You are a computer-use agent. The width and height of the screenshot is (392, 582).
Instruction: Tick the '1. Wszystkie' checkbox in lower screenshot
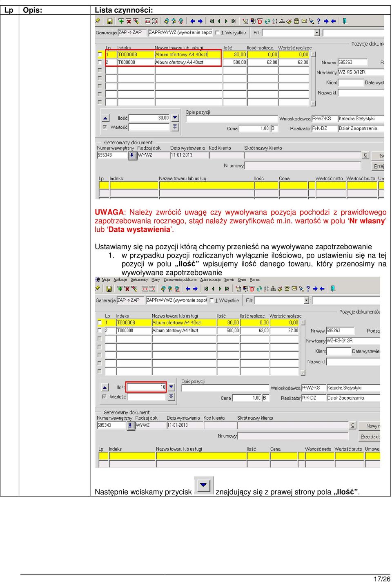[x=211, y=300]
